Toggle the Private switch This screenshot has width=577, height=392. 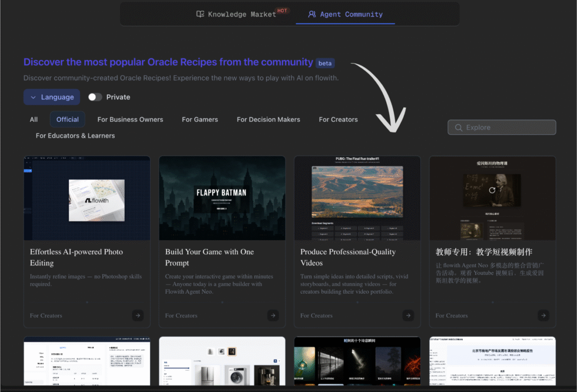[x=94, y=97]
